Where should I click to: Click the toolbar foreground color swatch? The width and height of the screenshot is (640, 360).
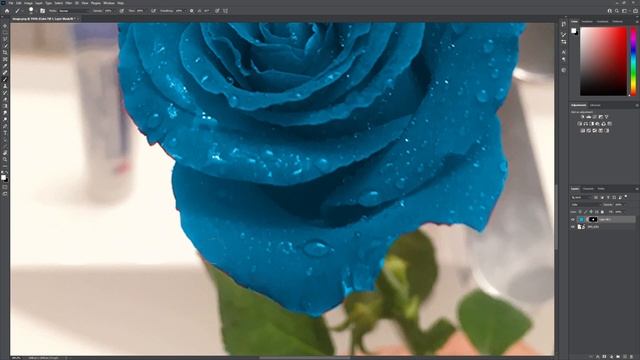click(4, 177)
